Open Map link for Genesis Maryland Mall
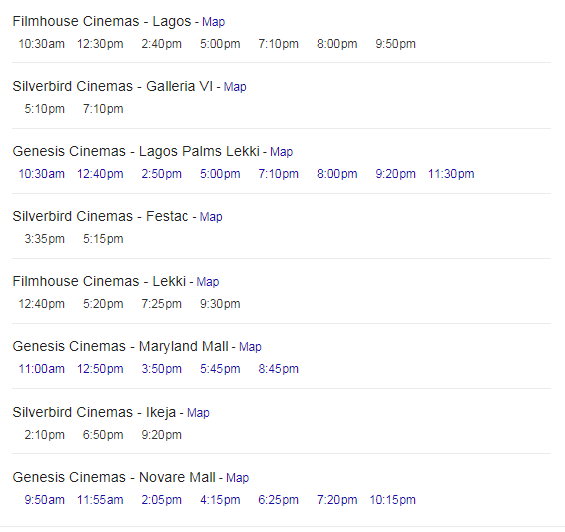This screenshot has height=532, width=565. tap(250, 347)
